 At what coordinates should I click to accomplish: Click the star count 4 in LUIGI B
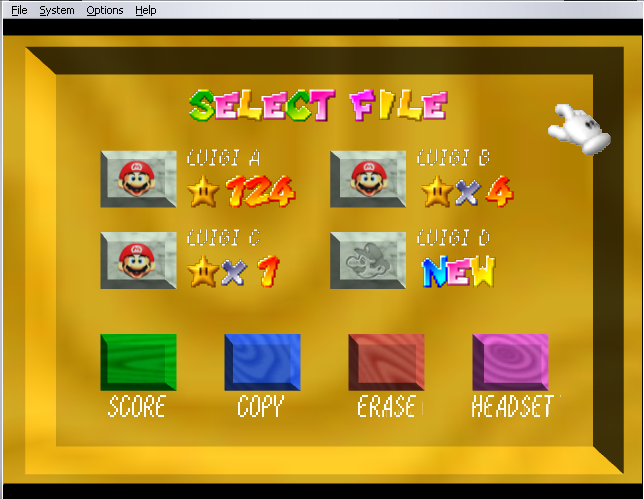click(x=500, y=191)
